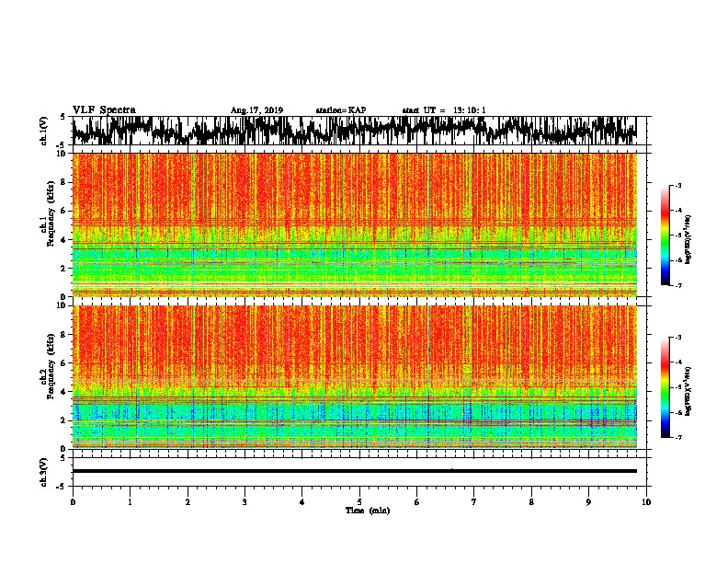Click time axis tick label "1"
This screenshot has width=728, height=563.
[x=130, y=502]
